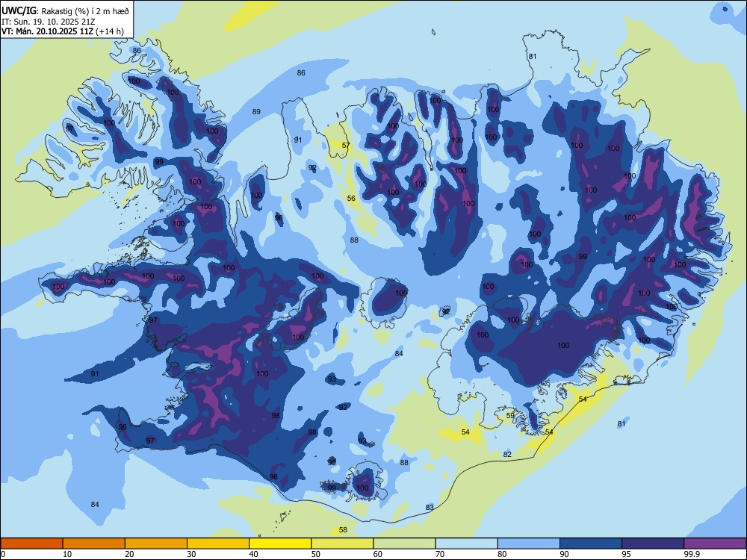The height and width of the screenshot is (560, 747).
Task: Click the legend tick label '95'
Action: (x=627, y=554)
